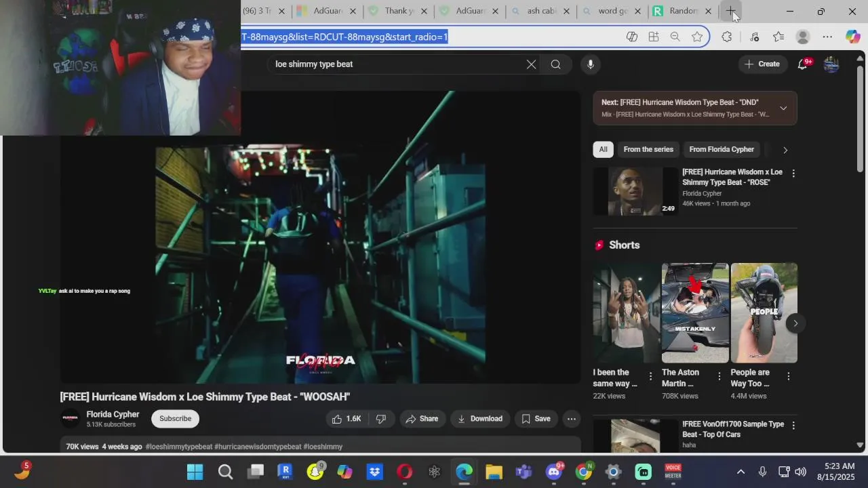Select the 'From the series' filter chip
The height and width of the screenshot is (488, 868).
click(x=648, y=150)
